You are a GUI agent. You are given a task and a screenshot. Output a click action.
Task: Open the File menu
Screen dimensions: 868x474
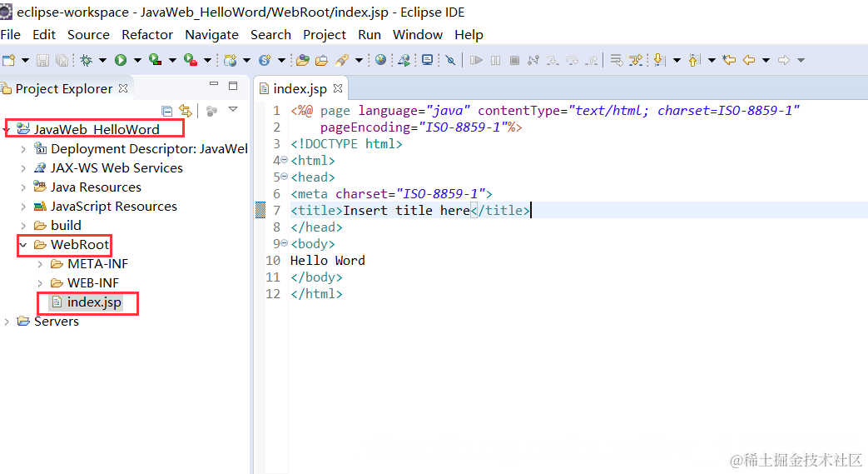click(11, 34)
